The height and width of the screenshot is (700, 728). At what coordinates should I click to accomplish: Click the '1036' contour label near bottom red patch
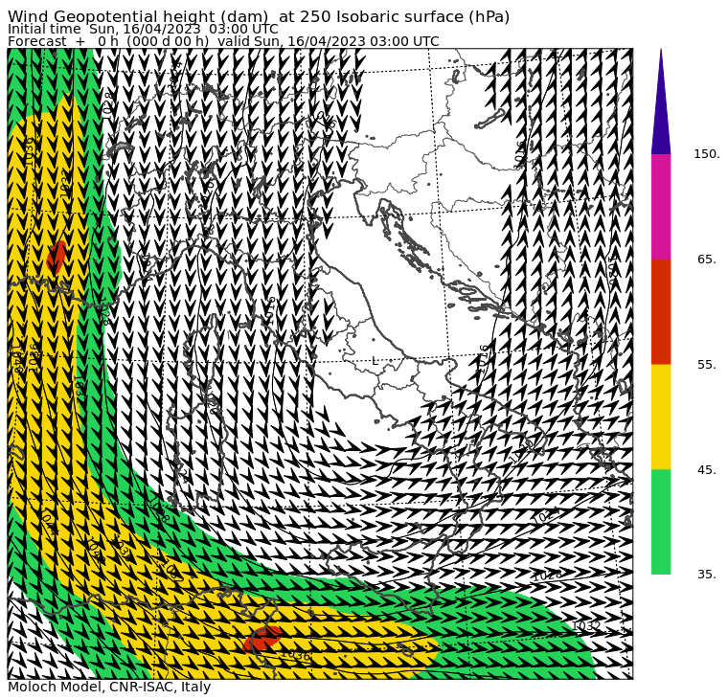pos(296,655)
